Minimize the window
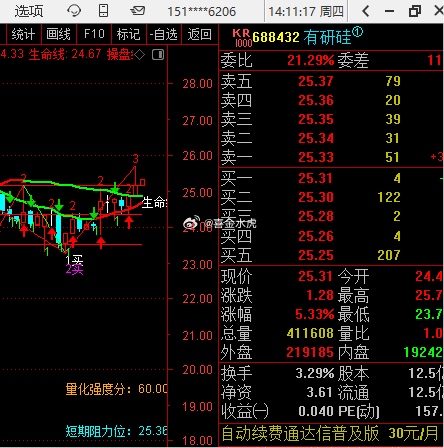The width and height of the screenshot is (444, 448). [389, 11]
